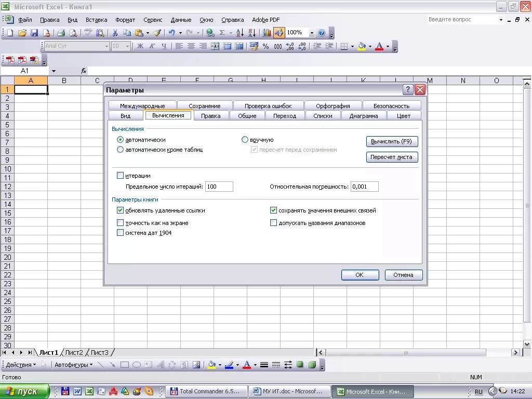Image resolution: width=532 pixels, height=399 pixels.
Task: Open the zoom 100% dropdown
Action: 312,33
